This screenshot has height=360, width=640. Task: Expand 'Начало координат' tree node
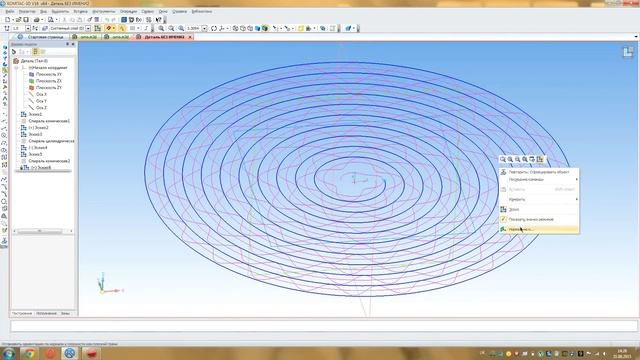pos(17,68)
